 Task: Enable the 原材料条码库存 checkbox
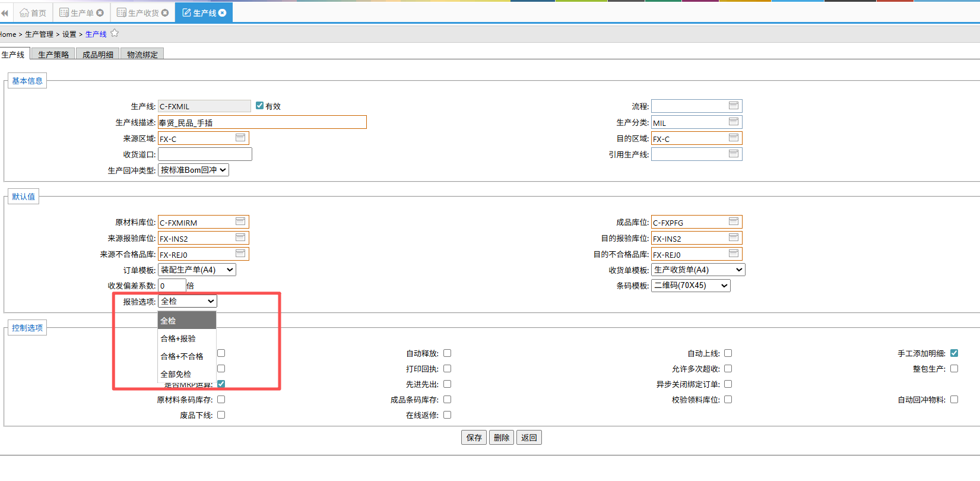click(x=221, y=399)
